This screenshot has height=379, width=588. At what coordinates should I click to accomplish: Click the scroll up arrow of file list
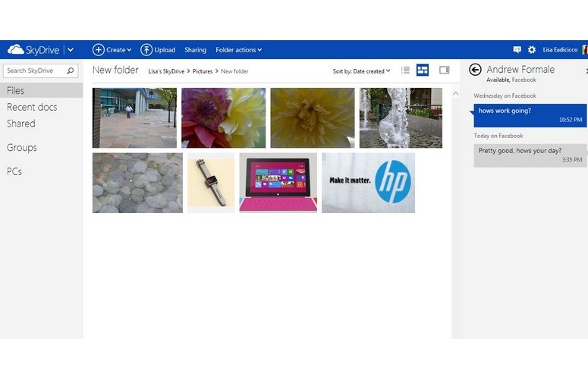click(456, 93)
